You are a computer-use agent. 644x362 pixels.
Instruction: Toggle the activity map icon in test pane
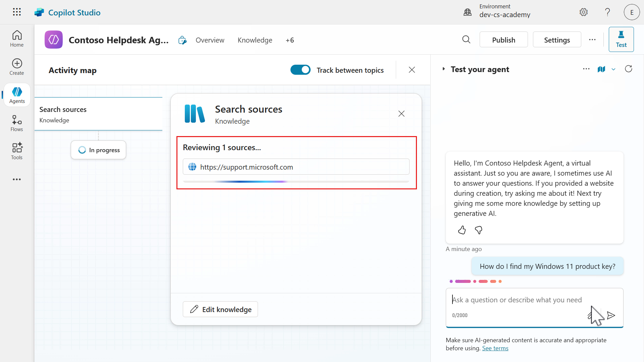point(601,69)
